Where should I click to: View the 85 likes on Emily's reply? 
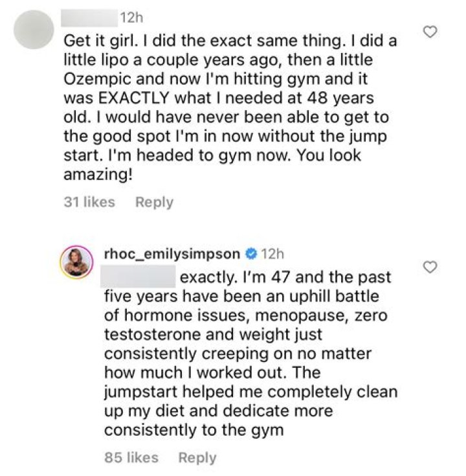click(x=132, y=458)
